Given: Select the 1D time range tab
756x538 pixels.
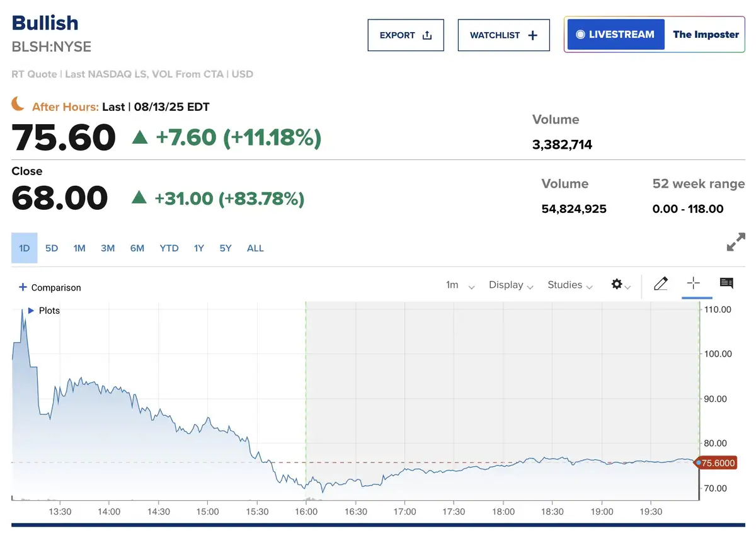Looking at the screenshot, I should coord(25,248).
